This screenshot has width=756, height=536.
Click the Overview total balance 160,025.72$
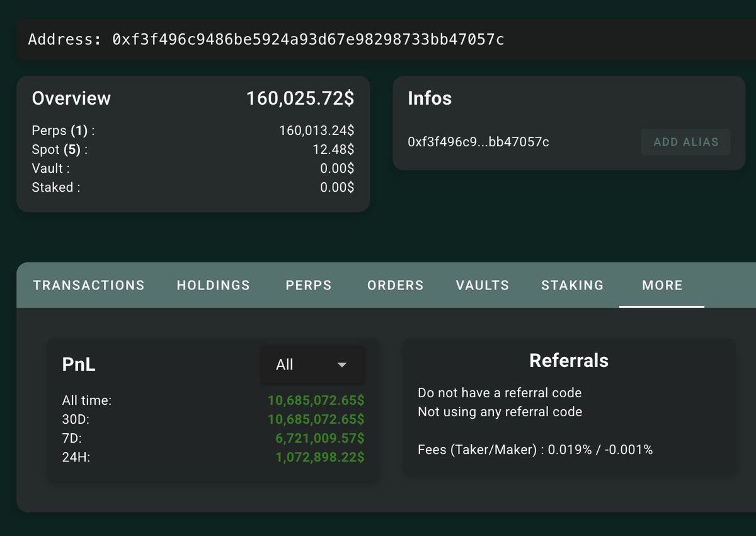pos(300,98)
